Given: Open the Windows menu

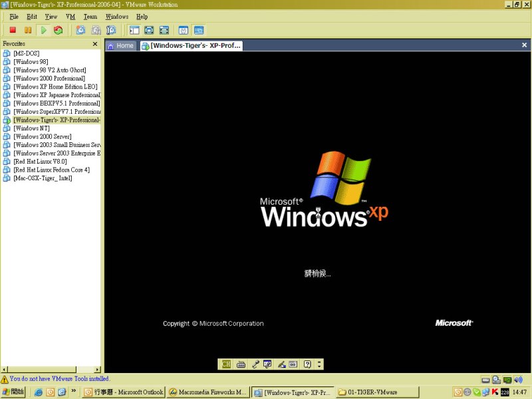Looking at the screenshot, I should 117,16.
